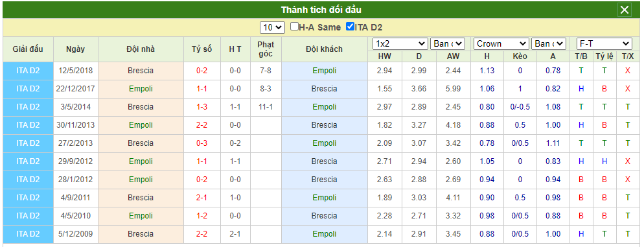Click the Empoli home team on 30/11/2013
Screen dimensions: 644x247
[141, 125]
